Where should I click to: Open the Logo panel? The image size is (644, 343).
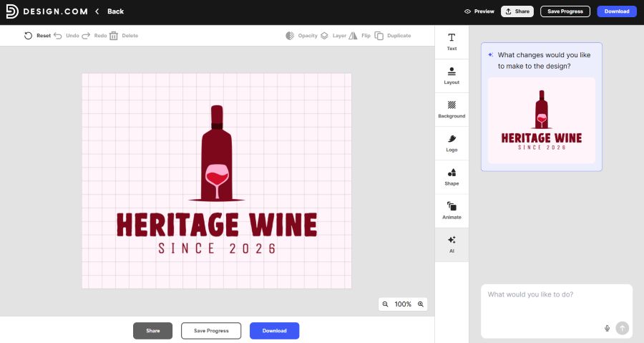[x=452, y=143]
